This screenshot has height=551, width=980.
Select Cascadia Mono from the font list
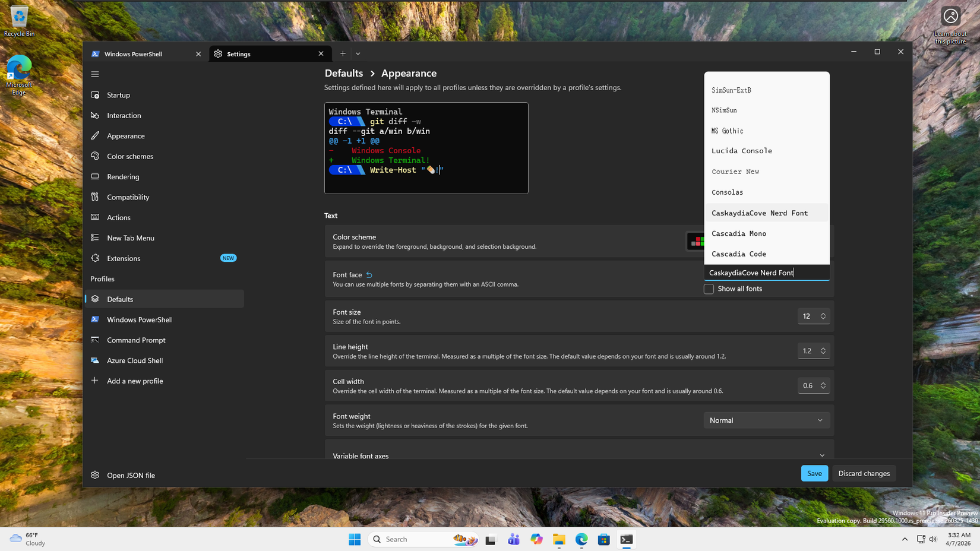[738, 233]
